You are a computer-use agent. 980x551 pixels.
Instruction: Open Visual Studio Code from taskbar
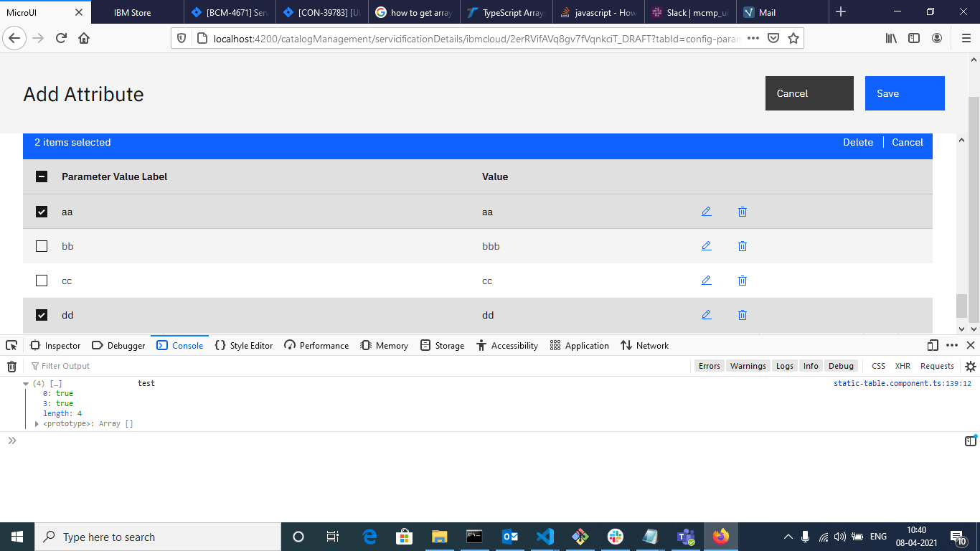[x=545, y=537]
